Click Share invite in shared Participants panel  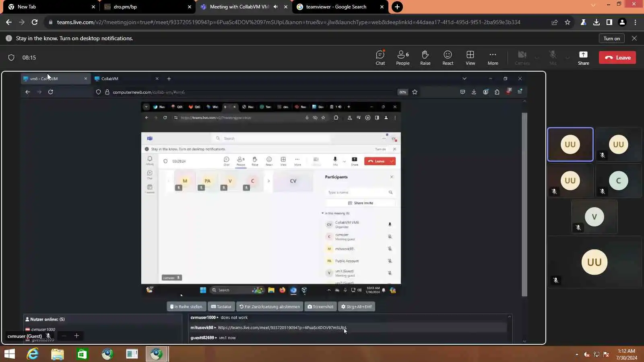click(x=361, y=203)
